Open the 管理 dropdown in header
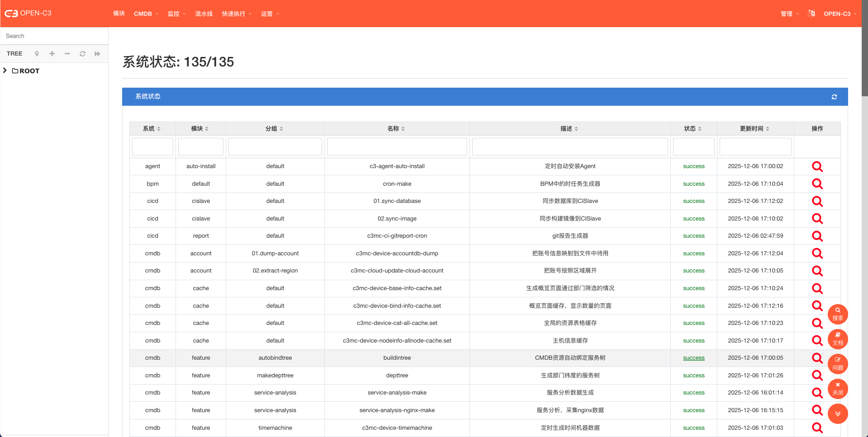Screen dimensions: 868x437 coord(789,14)
